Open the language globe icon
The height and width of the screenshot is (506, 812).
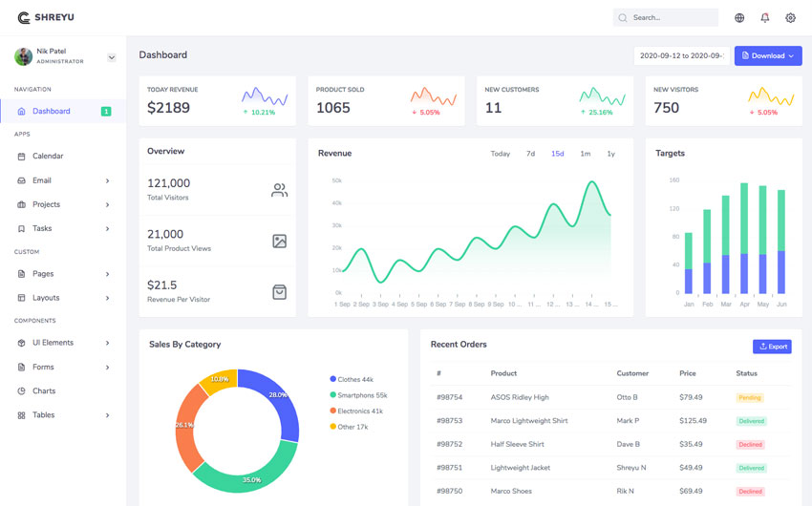(x=739, y=17)
